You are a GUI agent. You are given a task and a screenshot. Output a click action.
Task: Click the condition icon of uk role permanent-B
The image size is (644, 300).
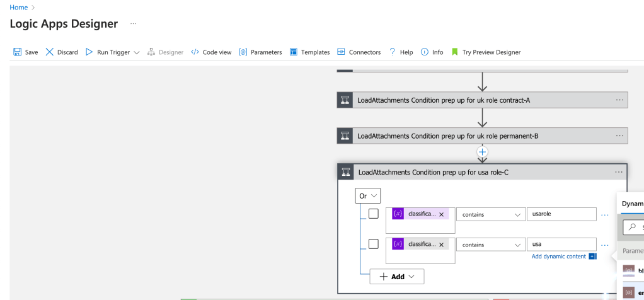tap(345, 136)
